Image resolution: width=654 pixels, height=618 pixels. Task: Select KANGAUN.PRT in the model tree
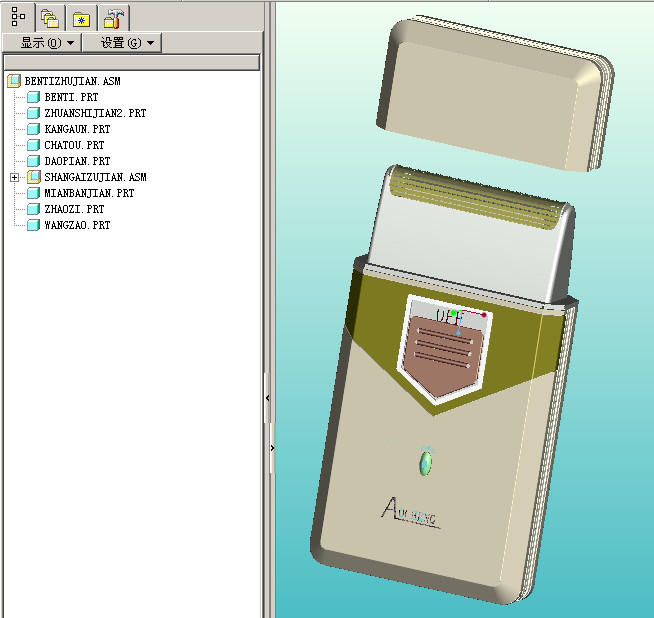[x=77, y=129]
